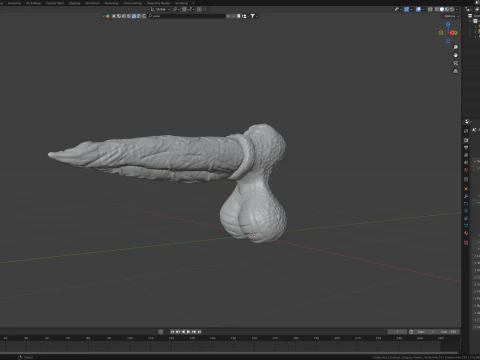Switch to the Geometry Nodes workspace tab
Image resolution: width=480 pixels, height=360 pixels.
158,3
